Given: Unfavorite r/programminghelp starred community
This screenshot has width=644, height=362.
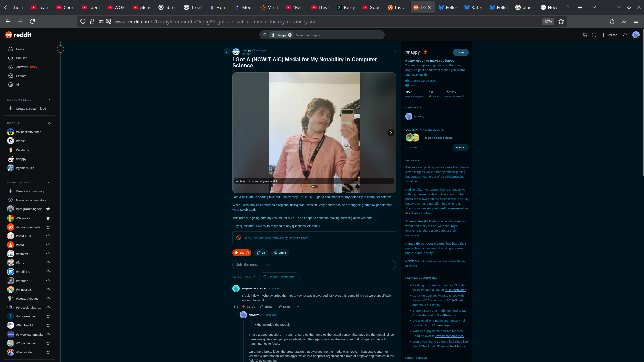Looking at the screenshot, I should (x=48, y=209).
